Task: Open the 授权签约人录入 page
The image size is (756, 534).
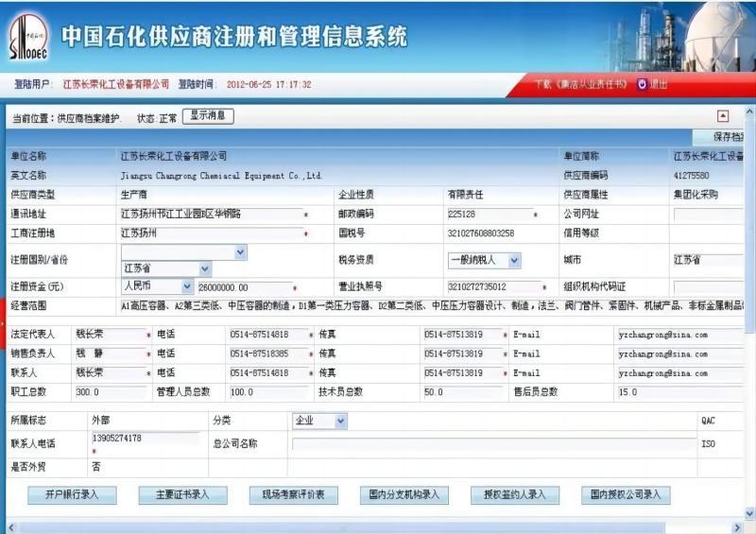Action: pyautogui.click(x=515, y=495)
